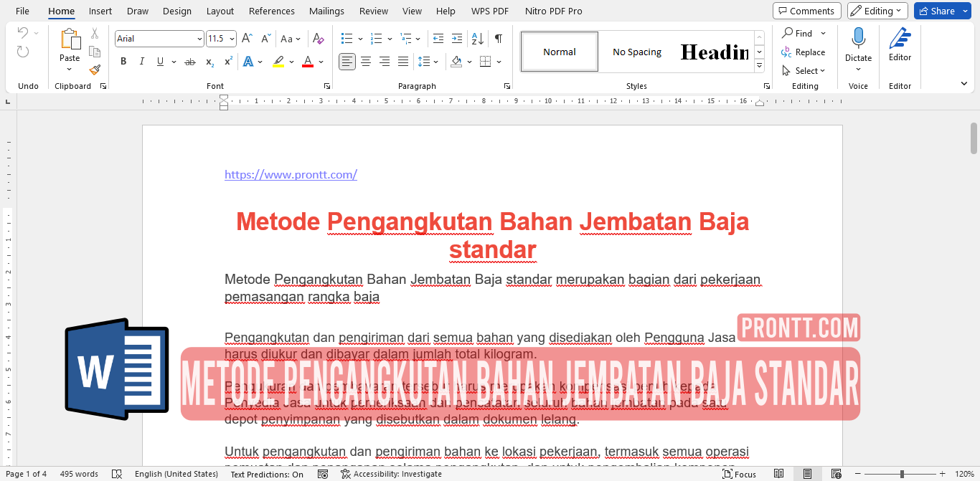
Task: Click the Copy icon
Action: tap(95, 52)
